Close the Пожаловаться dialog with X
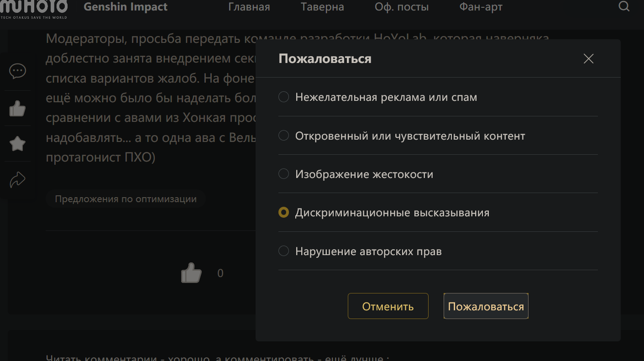Screen dimensions: 644x361 click(588, 59)
